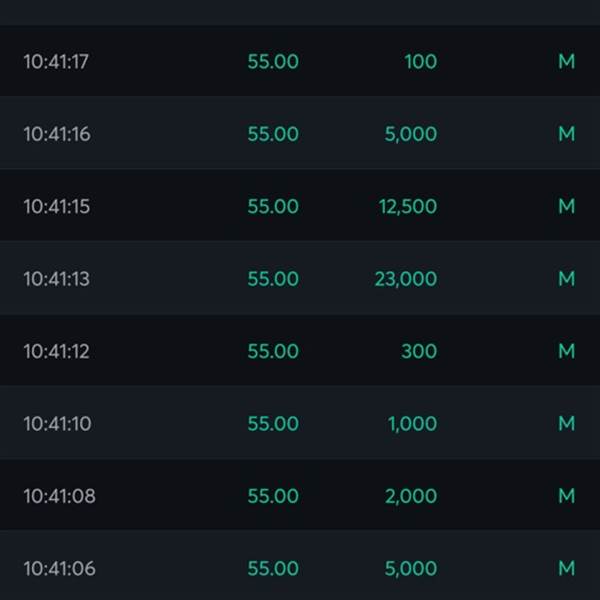Click the 1,000 volume value
Viewport: 600px width, 600px height.
412,424
